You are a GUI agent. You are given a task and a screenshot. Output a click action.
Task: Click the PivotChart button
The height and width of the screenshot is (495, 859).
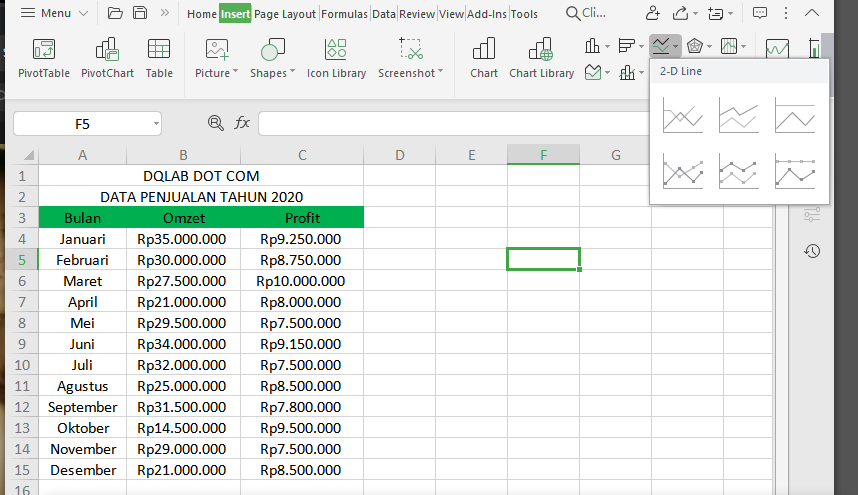click(107, 58)
